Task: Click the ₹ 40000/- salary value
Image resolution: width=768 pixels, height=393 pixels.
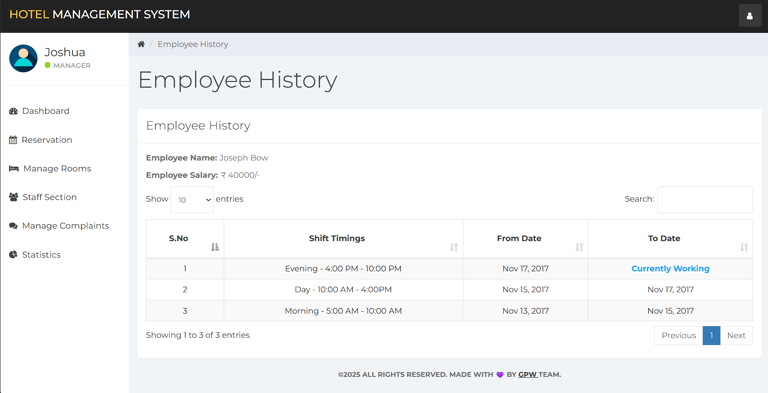Action: (x=240, y=175)
